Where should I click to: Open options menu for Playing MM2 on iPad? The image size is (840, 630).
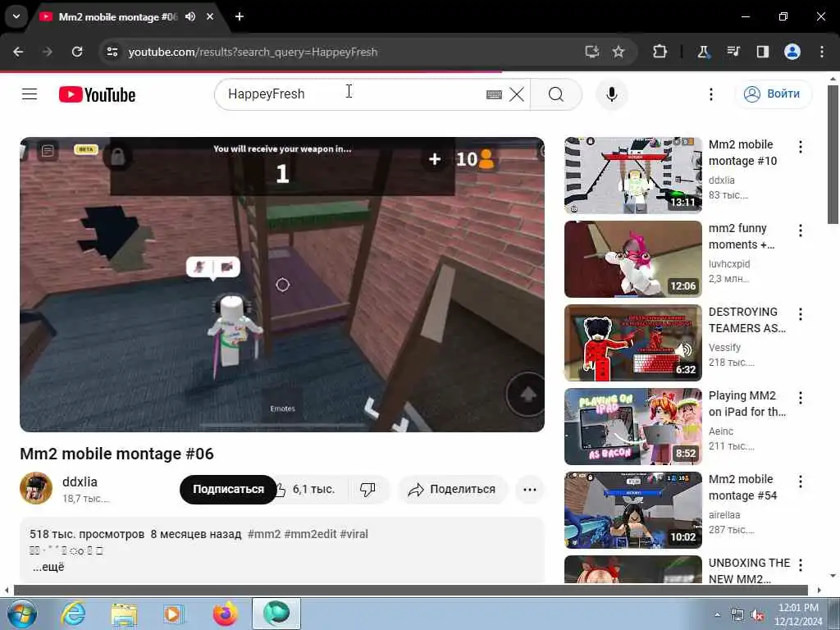tap(801, 398)
